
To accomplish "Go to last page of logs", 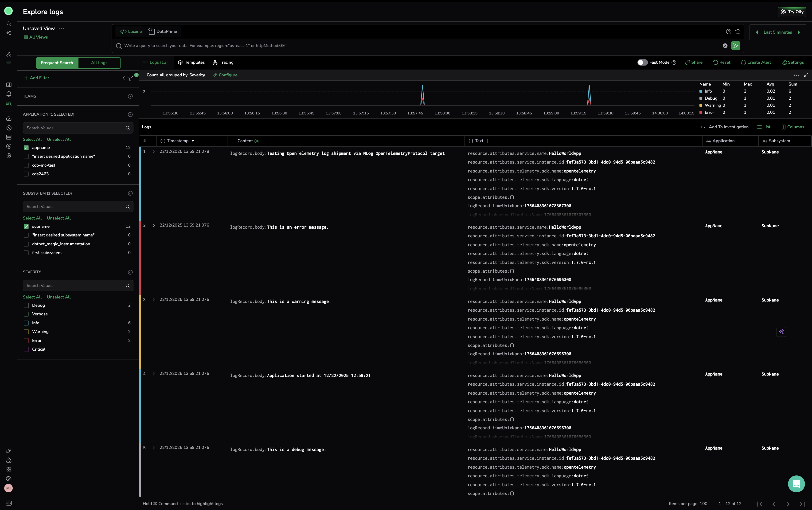I will click(x=802, y=504).
